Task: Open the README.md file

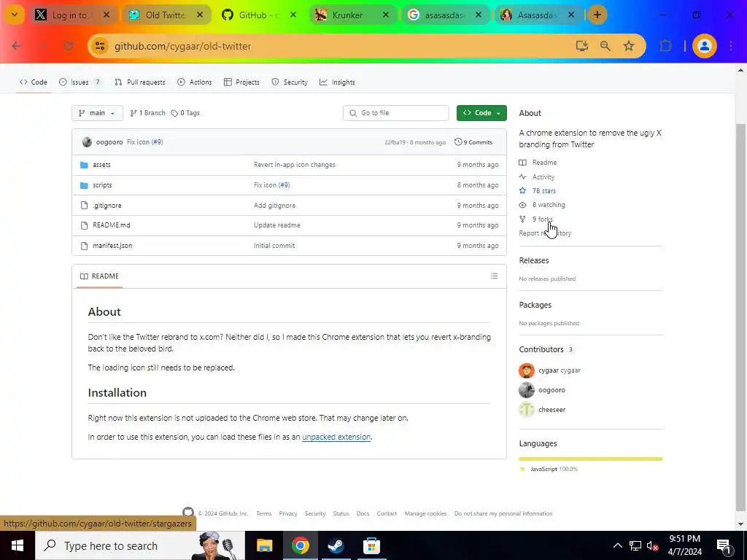Action: [112, 225]
